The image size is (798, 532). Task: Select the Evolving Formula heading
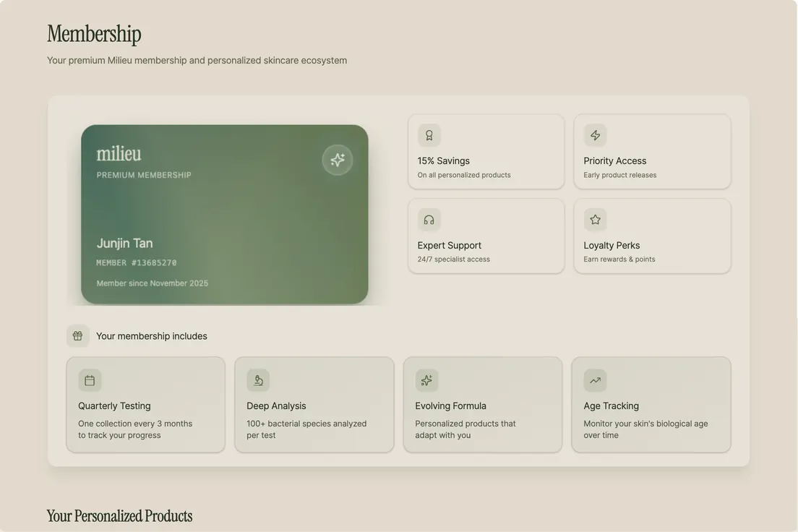coord(450,406)
